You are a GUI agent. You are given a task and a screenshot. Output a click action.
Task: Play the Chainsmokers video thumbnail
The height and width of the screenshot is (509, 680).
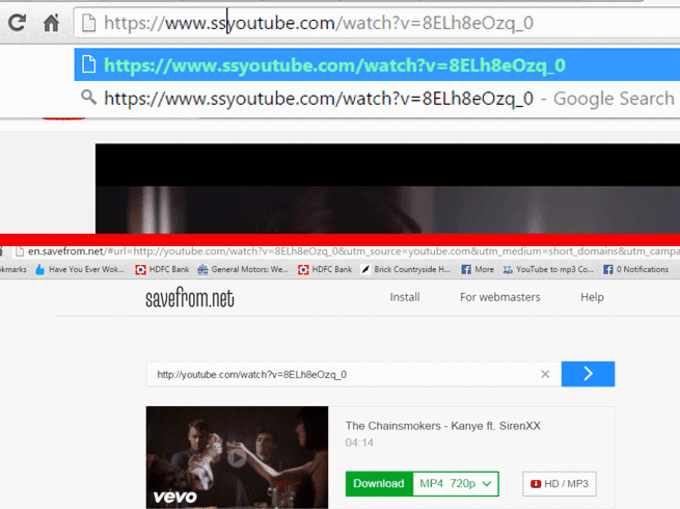click(x=237, y=457)
